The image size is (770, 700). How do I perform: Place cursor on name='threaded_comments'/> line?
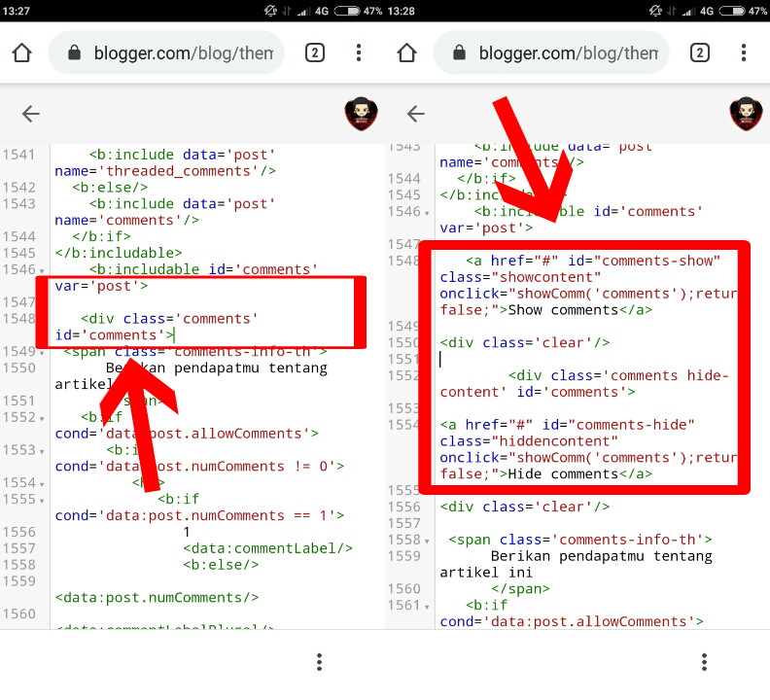(165, 171)
